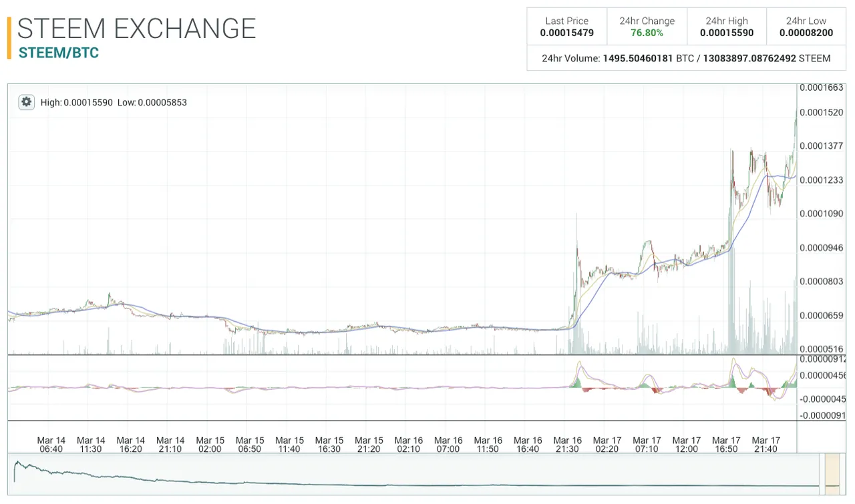Click the Last Price value 0.00015479
The height and width of the screenshot is (504, 855).
pyautogui.click(x=567, y=33)
